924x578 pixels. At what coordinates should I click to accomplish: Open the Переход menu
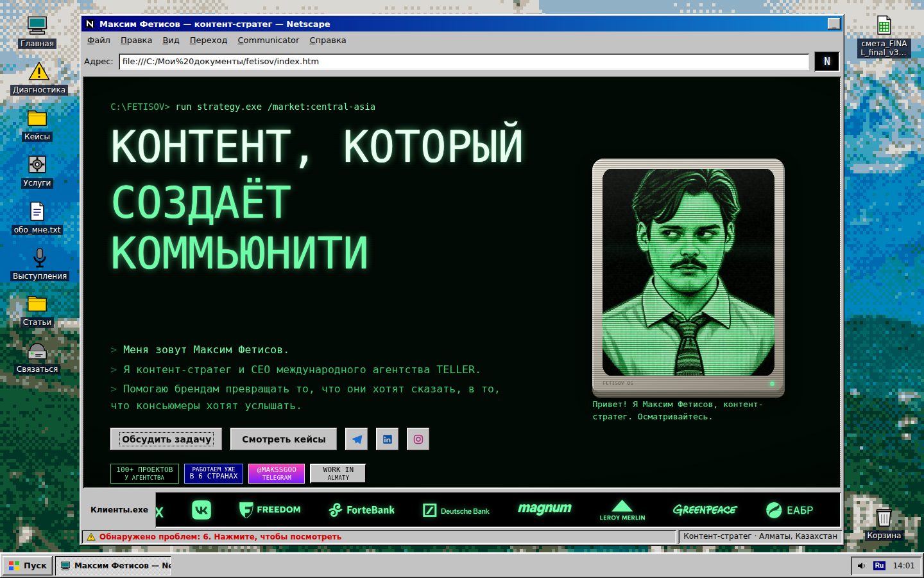[209, 40]
